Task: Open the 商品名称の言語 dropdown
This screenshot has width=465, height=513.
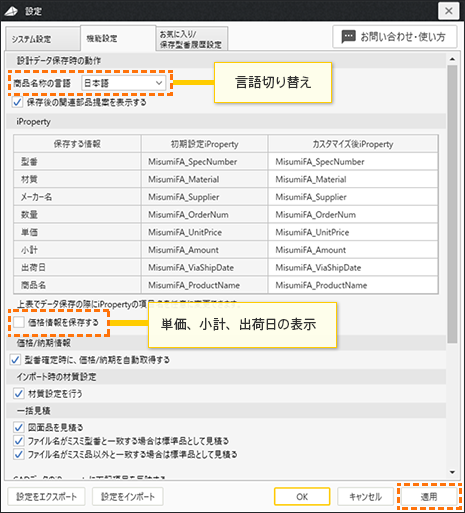Action: [x=124, y=83]
